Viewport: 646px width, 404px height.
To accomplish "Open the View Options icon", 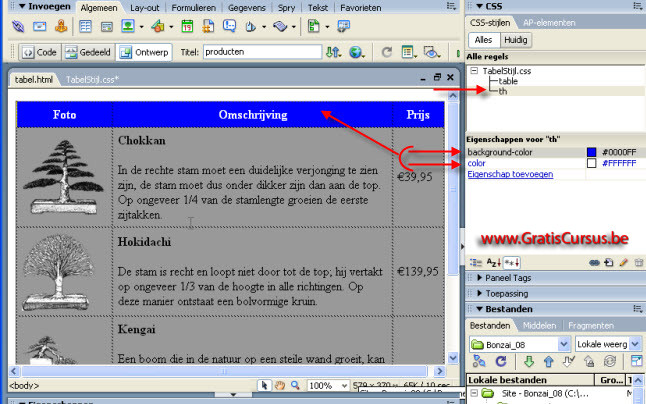I will tap(408, 52).
